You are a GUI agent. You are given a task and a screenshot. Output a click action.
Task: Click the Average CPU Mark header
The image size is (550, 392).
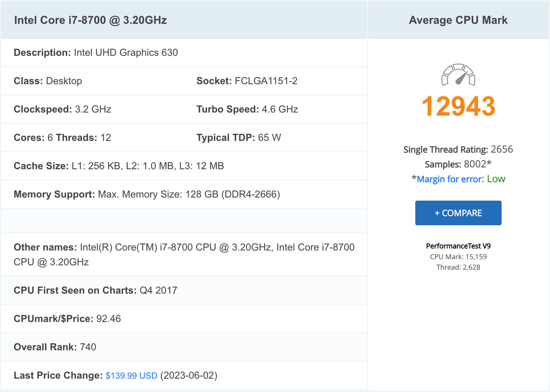[458, 20]
